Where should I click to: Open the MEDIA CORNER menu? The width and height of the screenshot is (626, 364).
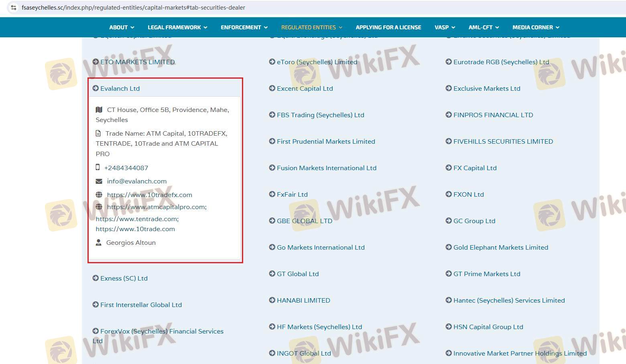[x=536, y=27]
